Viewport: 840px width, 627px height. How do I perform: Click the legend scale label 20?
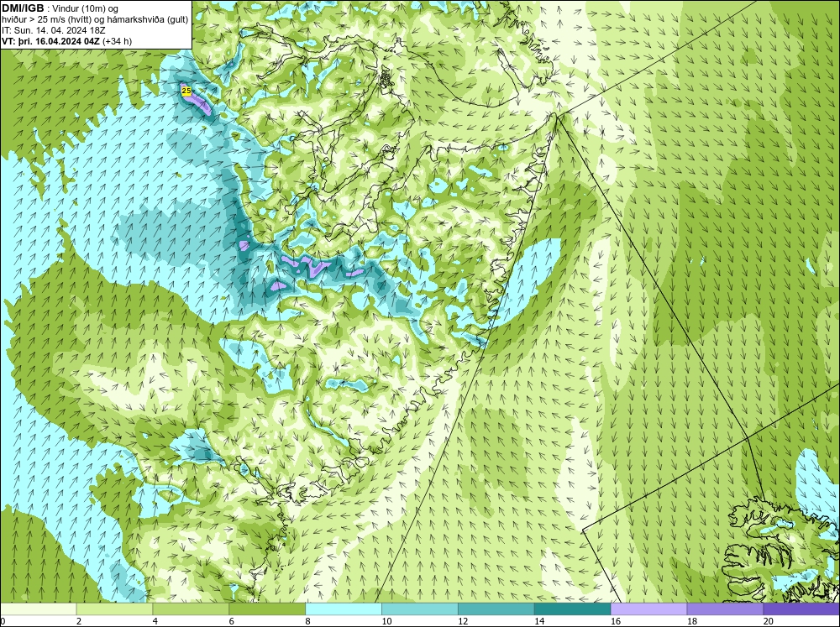click(769, 621)
